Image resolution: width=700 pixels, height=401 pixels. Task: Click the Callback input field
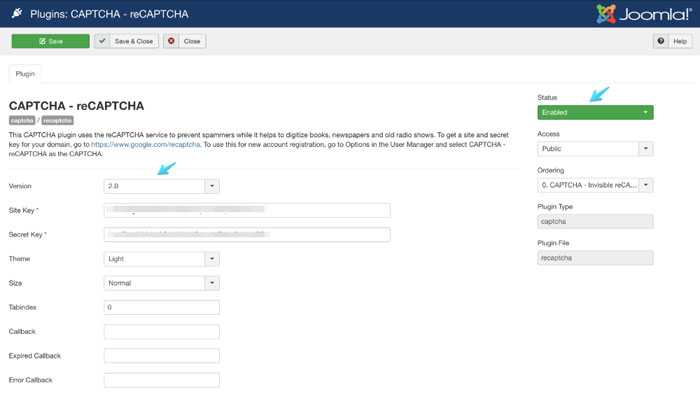[x=162, y=331]
